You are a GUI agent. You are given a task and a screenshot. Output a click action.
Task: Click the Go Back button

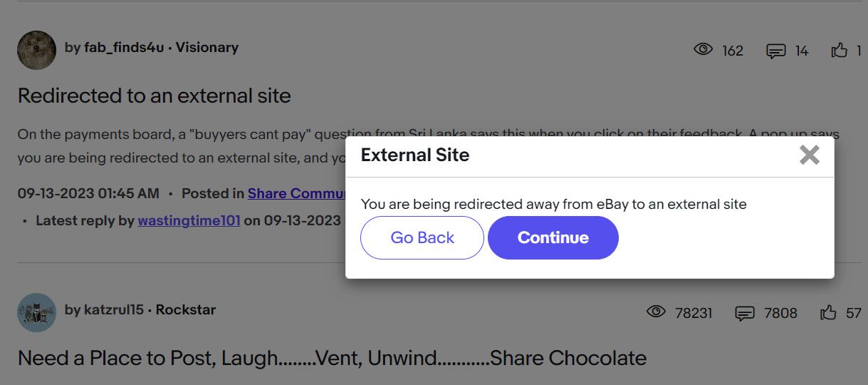point(422,237)
